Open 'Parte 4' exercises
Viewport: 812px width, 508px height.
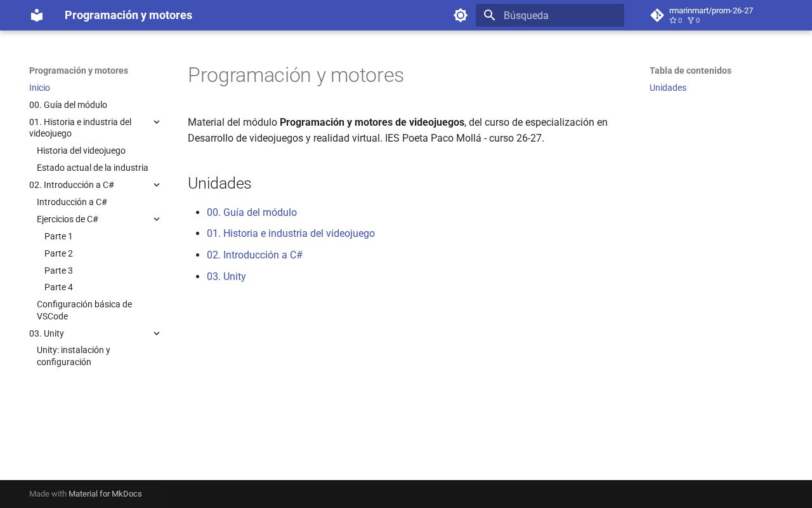pos(58,287)
